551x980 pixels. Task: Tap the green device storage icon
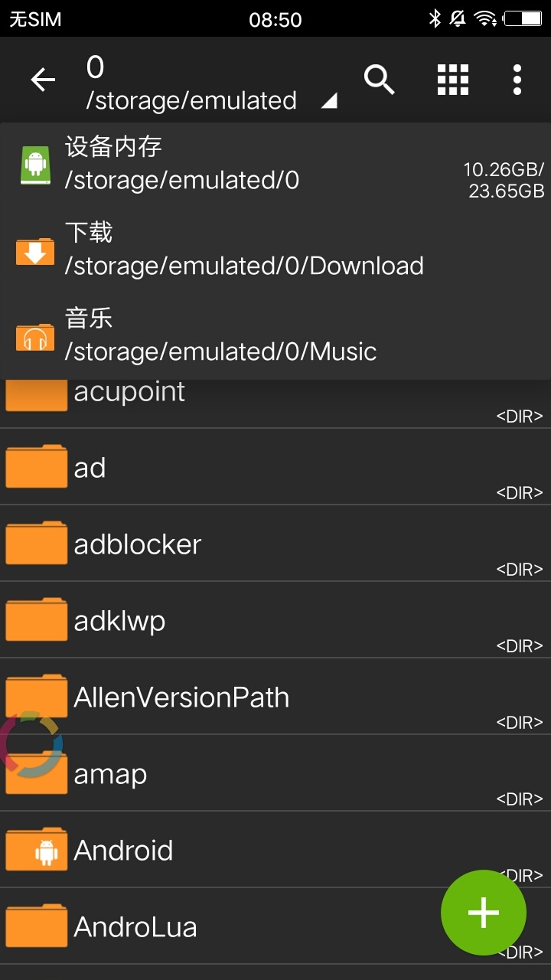(x=35, y=165)
